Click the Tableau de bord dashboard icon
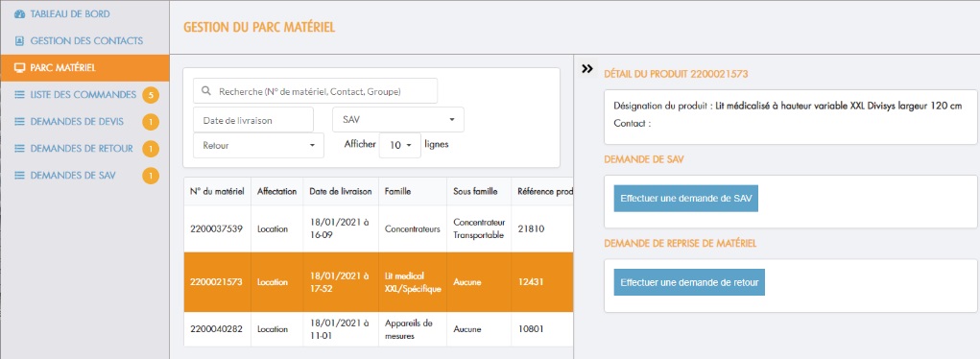 [19, 13]
